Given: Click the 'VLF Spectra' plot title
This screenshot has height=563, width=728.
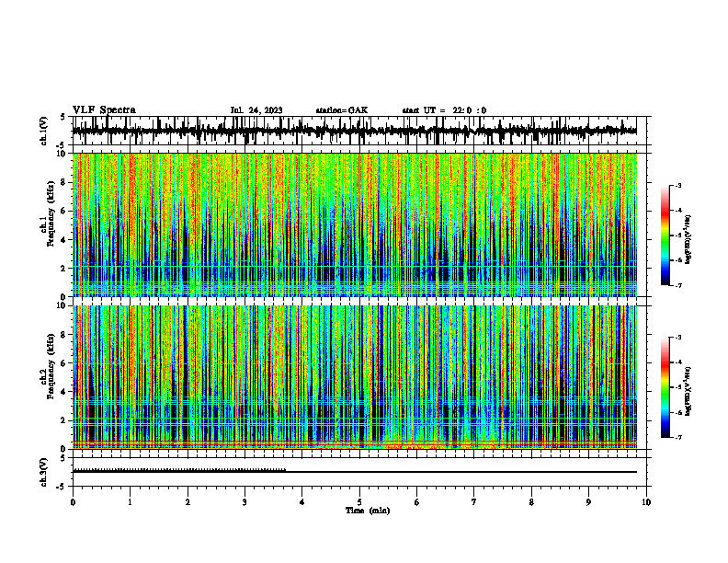Looking at the screenshot, I should [x=104, y=110].
